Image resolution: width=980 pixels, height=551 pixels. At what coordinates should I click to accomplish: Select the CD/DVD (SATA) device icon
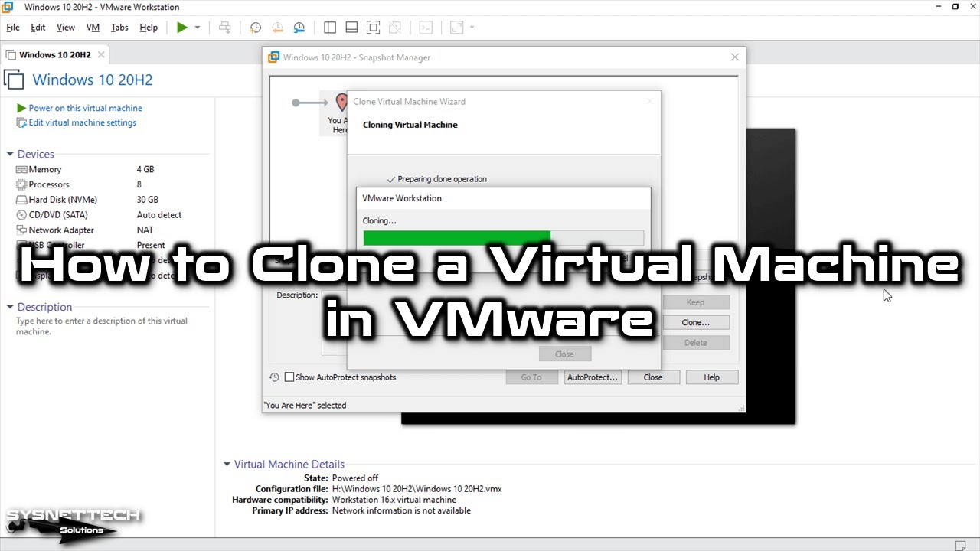tap(21, 215)
